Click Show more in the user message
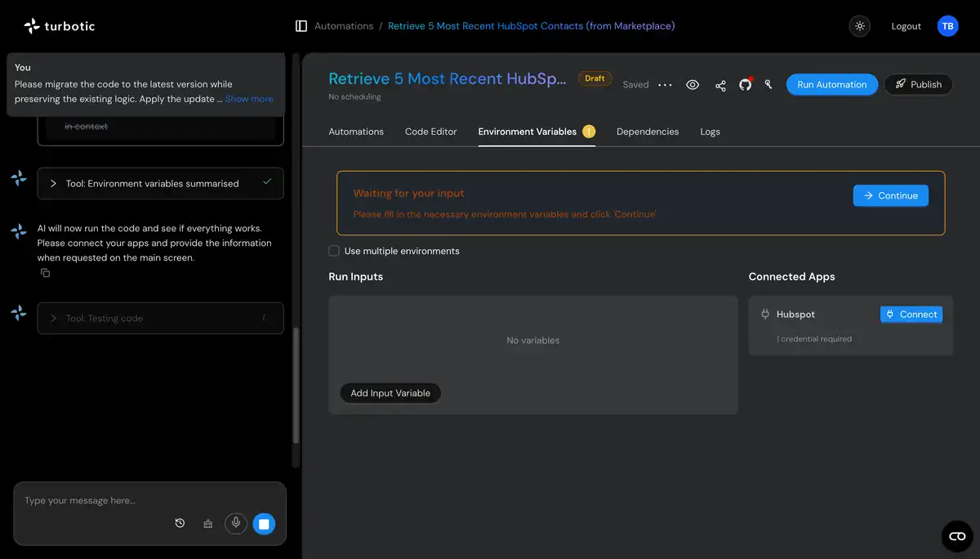 pyautogui.click(x=249, y=99)
